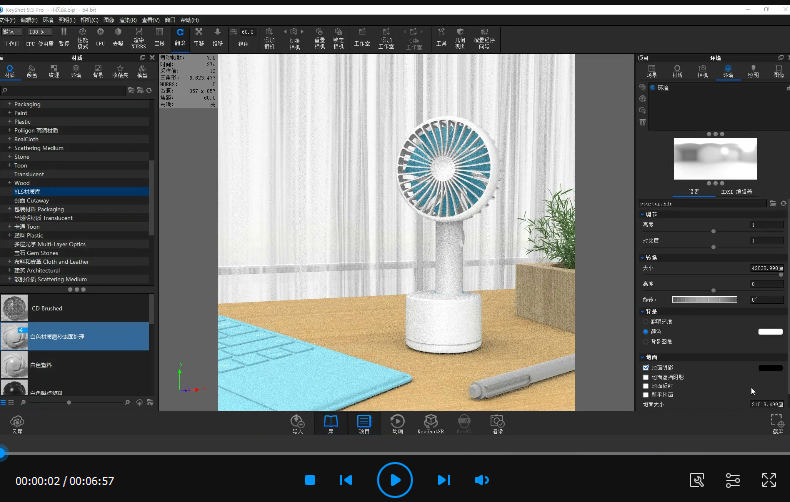Image resolution: width=790 pixels, height=502 pixels.
Task: Select the Wood category in material tree
Action: click(22, 183)
